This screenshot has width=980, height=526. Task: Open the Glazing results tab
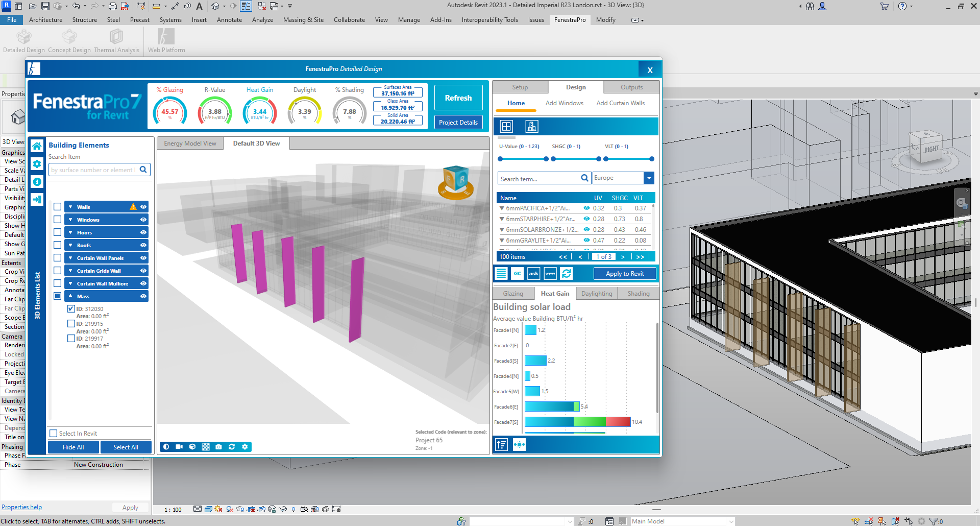[x=513, y=294]
